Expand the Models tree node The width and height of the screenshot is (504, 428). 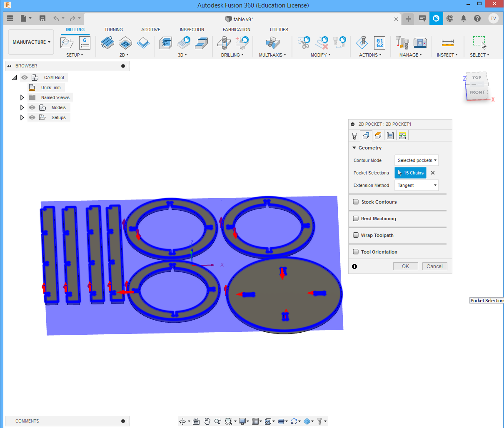click(x=22, y=107)
